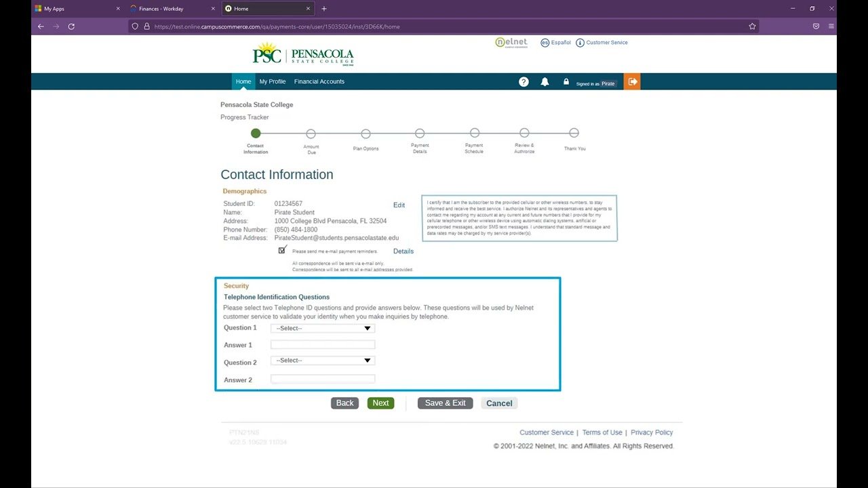Click the padlock security icon in navbar
868x488 pixels.
566,81
